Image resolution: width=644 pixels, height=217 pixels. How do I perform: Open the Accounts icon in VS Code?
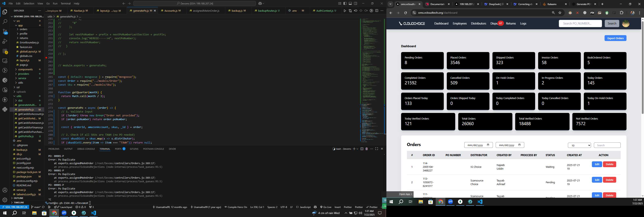tap(5, 190)
